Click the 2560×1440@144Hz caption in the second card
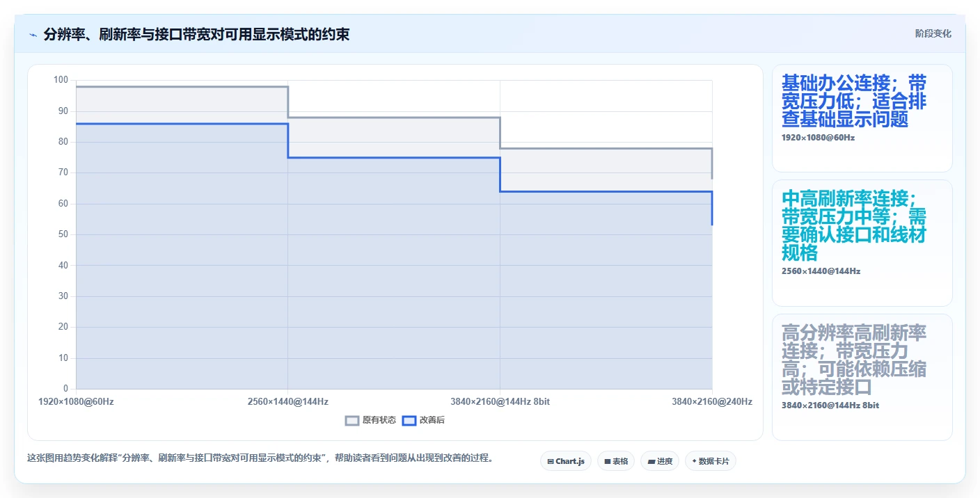This screenshot has height=498, width=980. [821, 271]
